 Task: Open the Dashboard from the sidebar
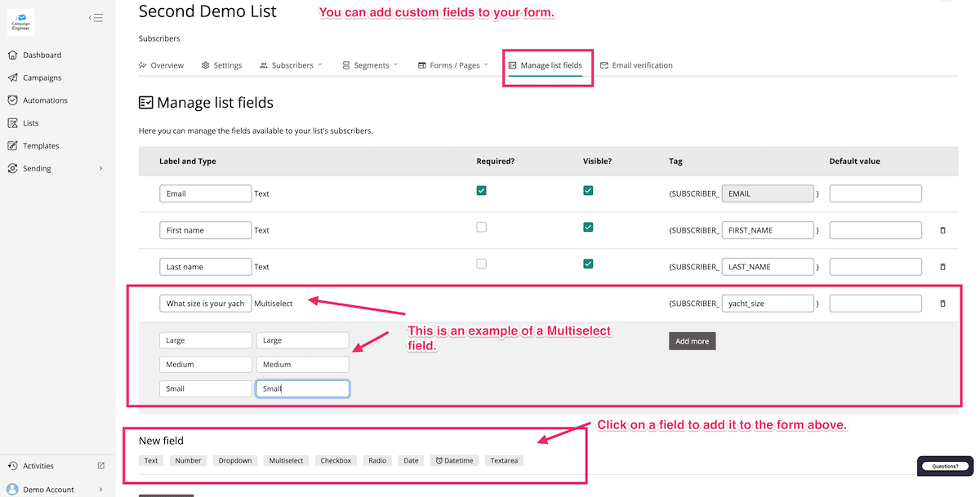pyautogui.click(x=42, y=55)
